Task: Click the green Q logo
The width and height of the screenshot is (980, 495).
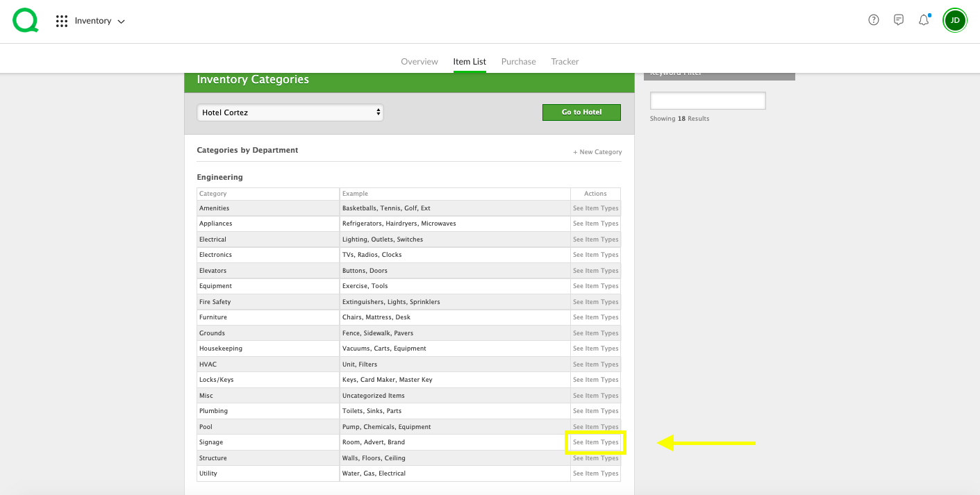Action: point(25,20)
